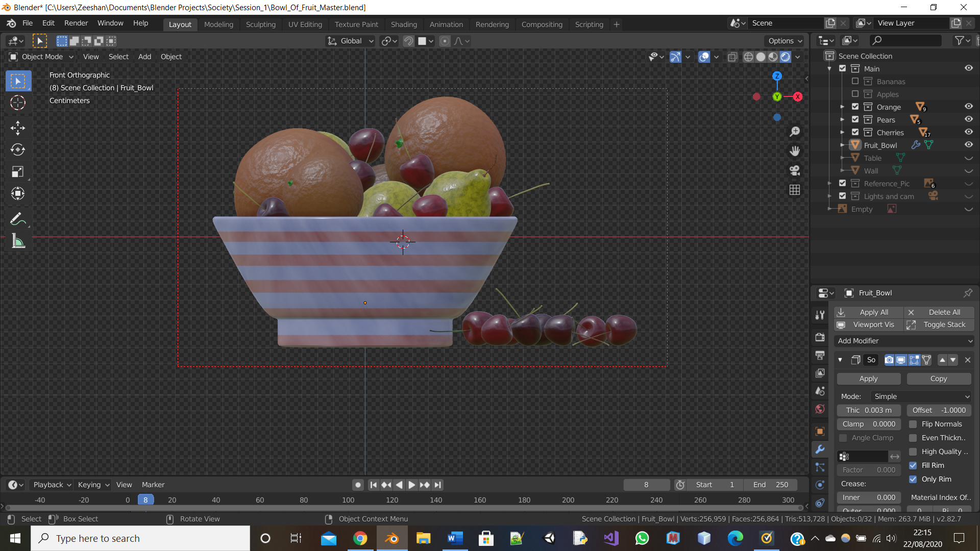Select the Measure ruler tool
The width and height of the screenshot is (980, 551).
click(18, 241)
